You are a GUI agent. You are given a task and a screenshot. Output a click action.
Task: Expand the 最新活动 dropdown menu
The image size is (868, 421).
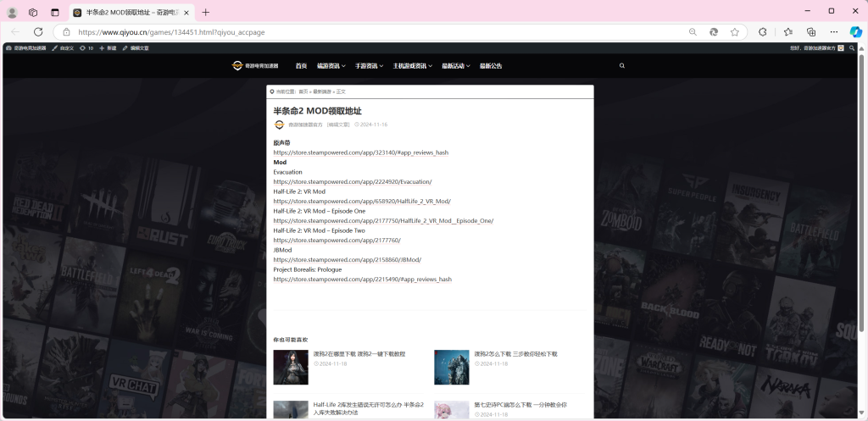tap(456, 66)
